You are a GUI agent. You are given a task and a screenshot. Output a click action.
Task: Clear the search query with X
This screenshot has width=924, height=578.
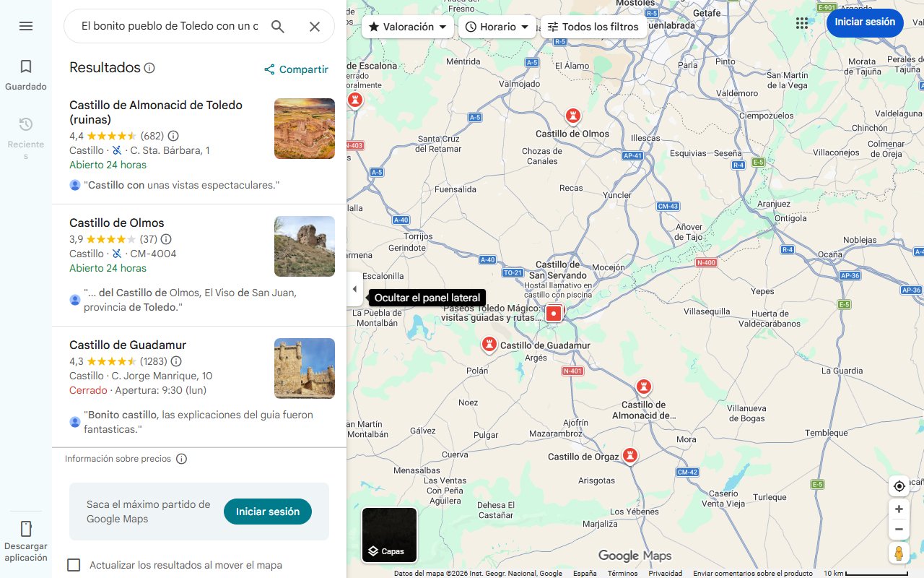pos(315,27)
